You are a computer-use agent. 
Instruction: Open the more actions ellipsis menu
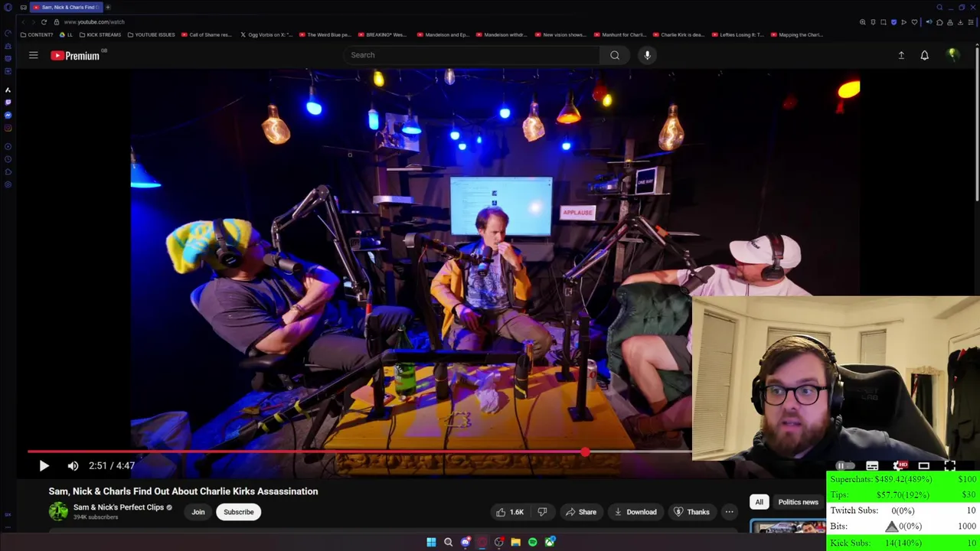point(730,512)
